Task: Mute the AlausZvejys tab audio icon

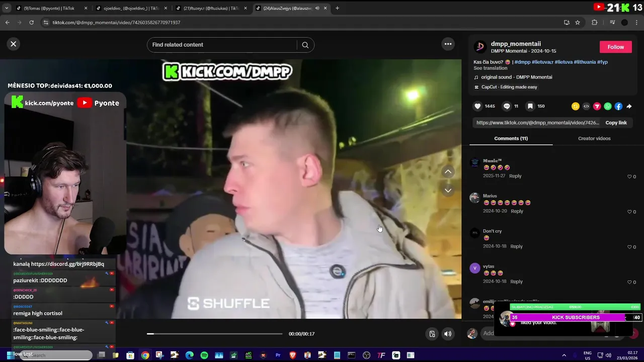Action: tap(317, 8)
